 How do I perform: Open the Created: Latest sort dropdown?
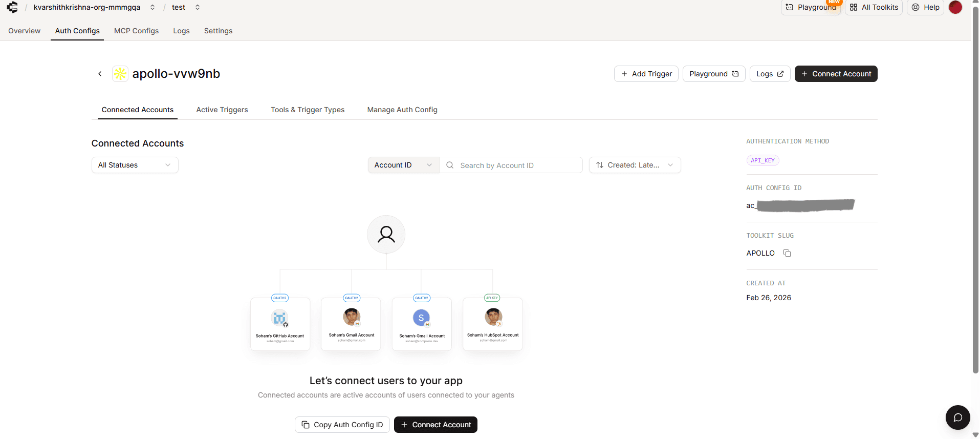pyautogui.click(x=635, y=165)
